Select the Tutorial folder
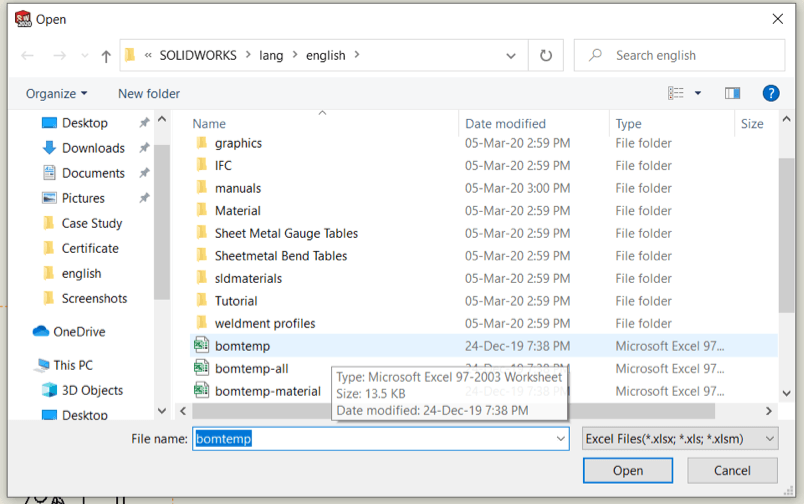804x504 pixels. pyautogui.click(x=236, y=301)
